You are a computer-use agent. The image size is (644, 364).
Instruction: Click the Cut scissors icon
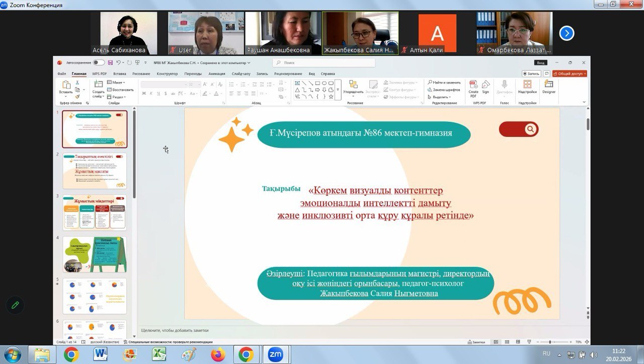(77, 83)
